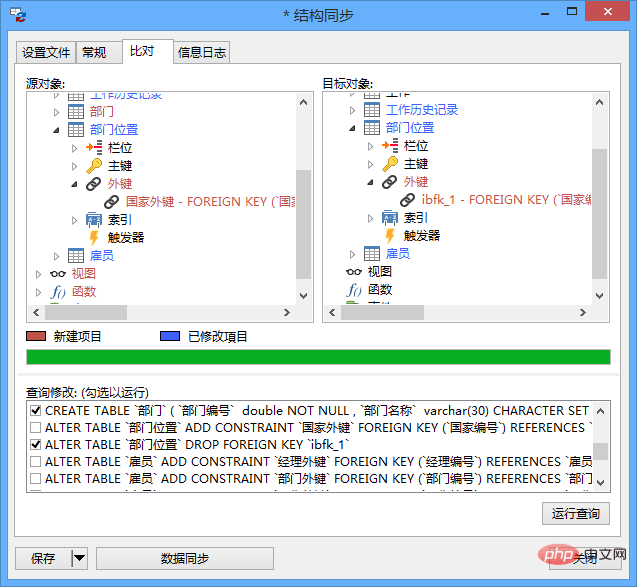Click target tree horizontal scrollbar right arrow
The image size is (637, 587).
(x=583, y=312)
